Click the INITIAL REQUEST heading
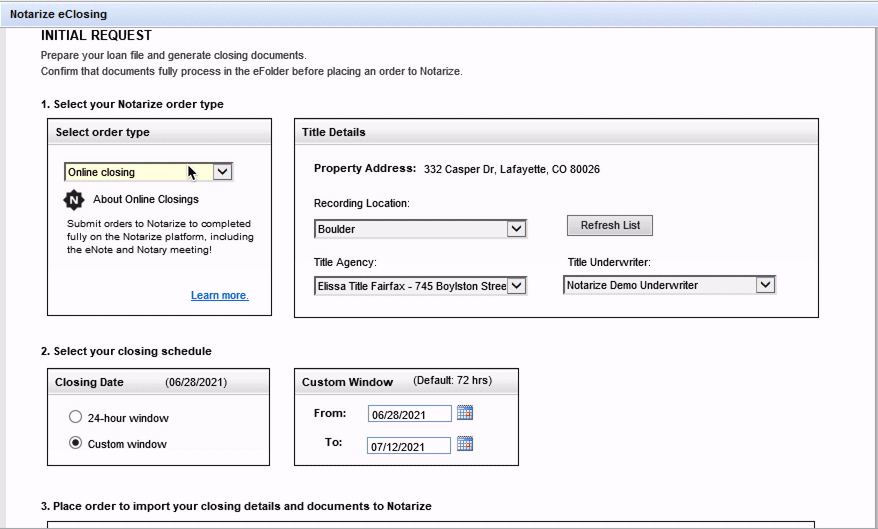Screen dimensions: 878x529 point(96,35)
